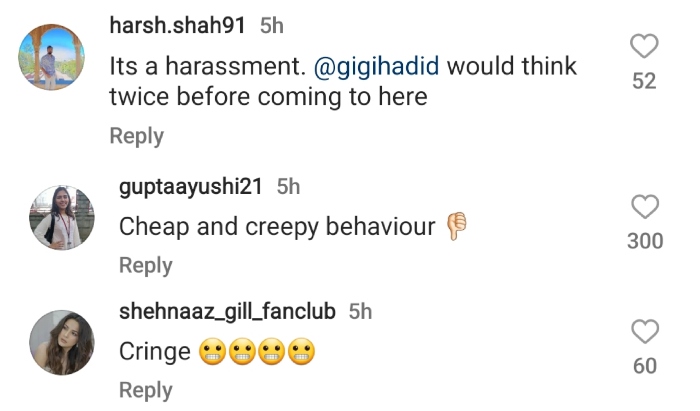
Task: Reply to Cheap and creepy behaviour comment
Action: [146, 265]
